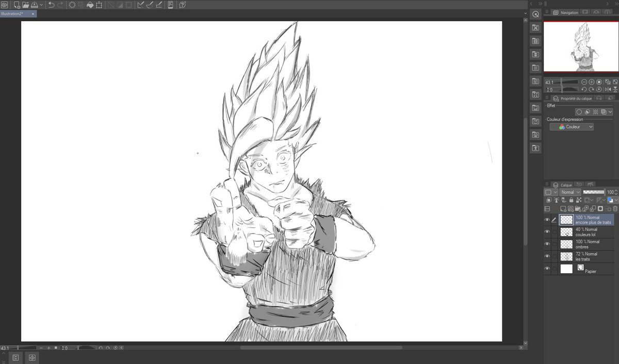Fill with the paint bucket toolbar icon

click(x=90, y=5)
